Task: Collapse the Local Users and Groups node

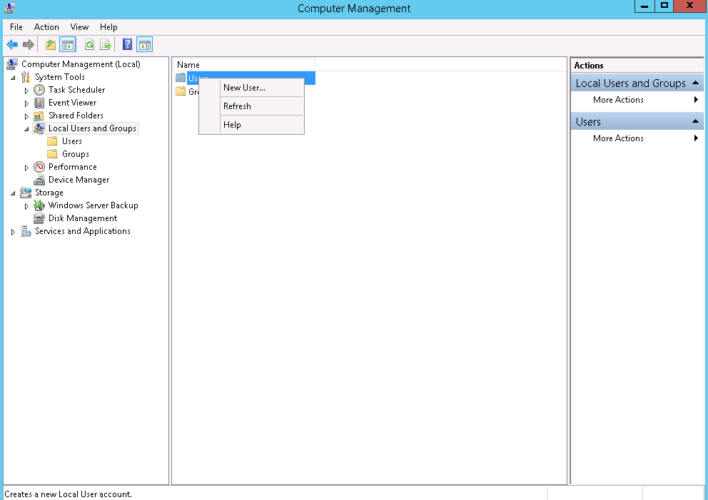Action: coord(27,129)
